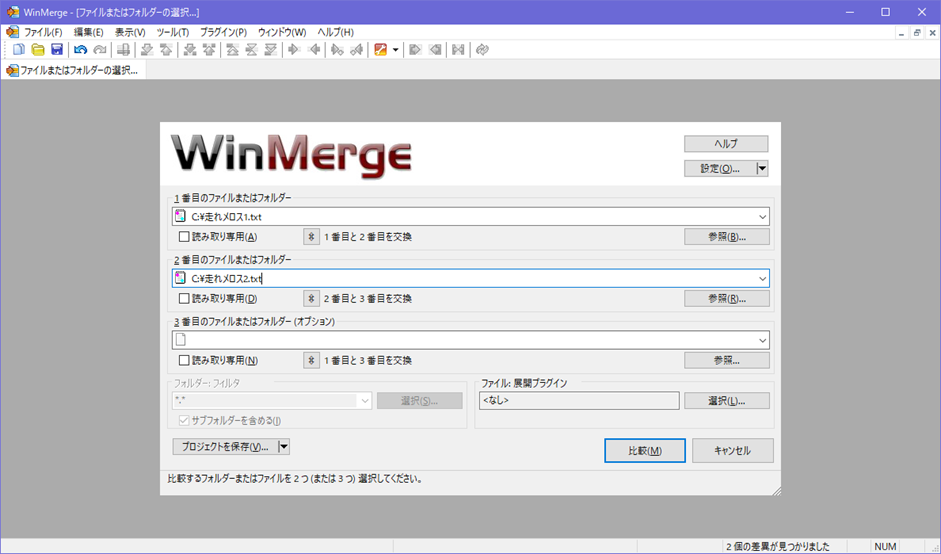Viewport: 941px width, 554px height.
Task: Click the NUM status bar indicator
Action: 885,546
